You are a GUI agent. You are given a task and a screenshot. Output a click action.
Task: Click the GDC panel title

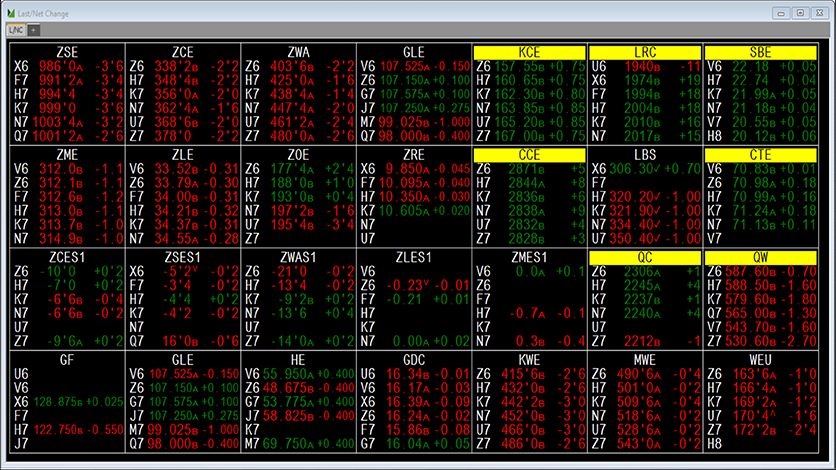point(413,359)
